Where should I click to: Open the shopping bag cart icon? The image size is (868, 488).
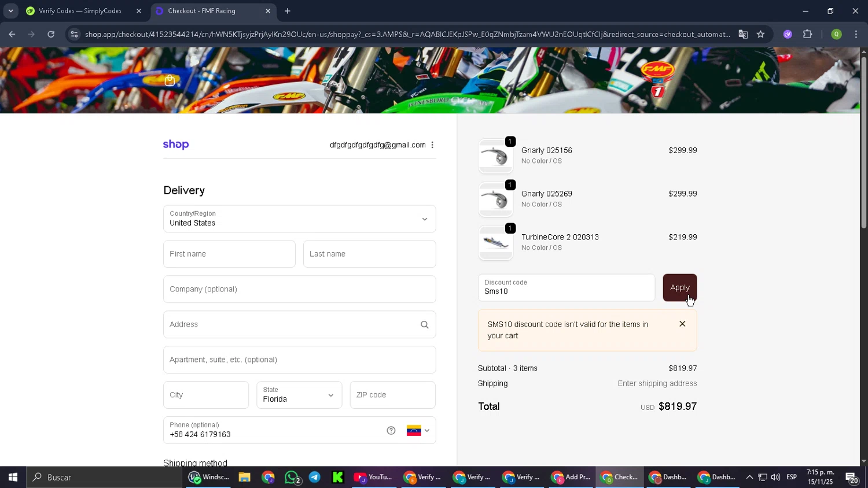tap(170, 80)
